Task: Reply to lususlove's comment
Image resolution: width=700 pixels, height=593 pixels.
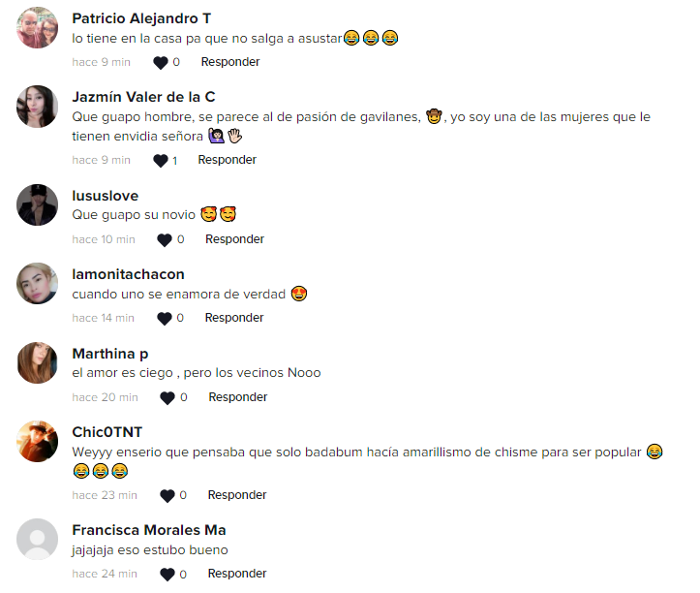Action: [x=235, y=239]
